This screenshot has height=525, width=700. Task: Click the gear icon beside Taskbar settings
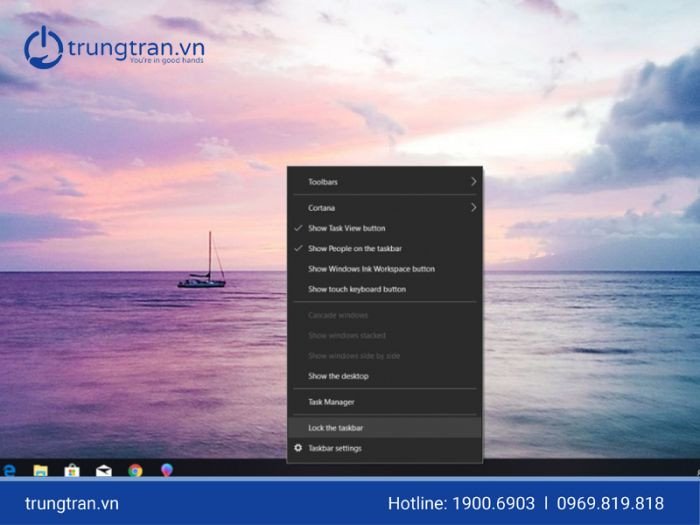[x=298, y=447]
